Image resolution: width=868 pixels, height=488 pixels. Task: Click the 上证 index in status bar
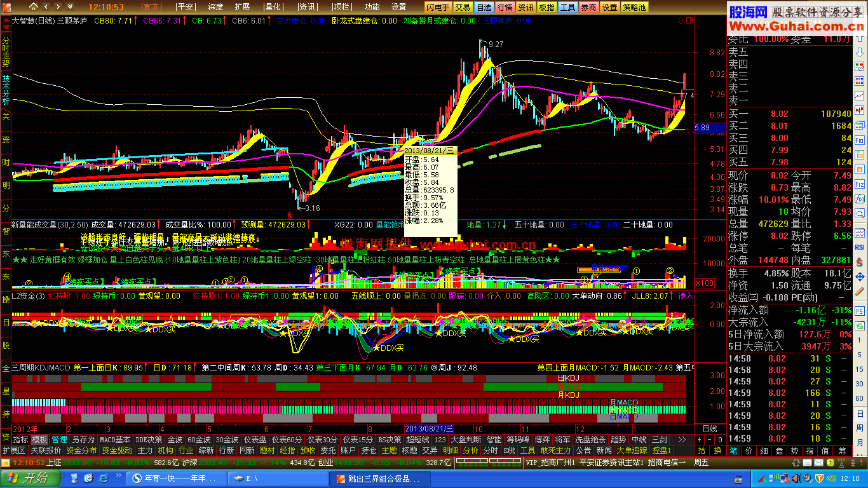coord(54,463)
